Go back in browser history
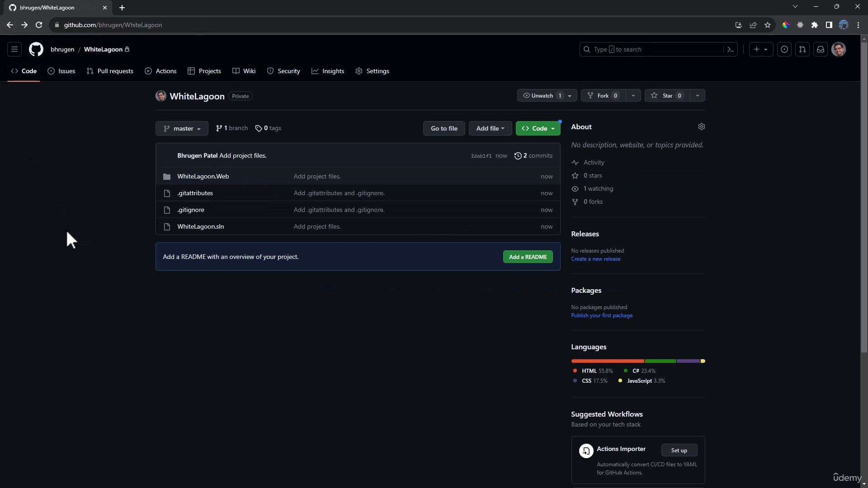This screenshot has width=868, height=488. pos(10,25)
